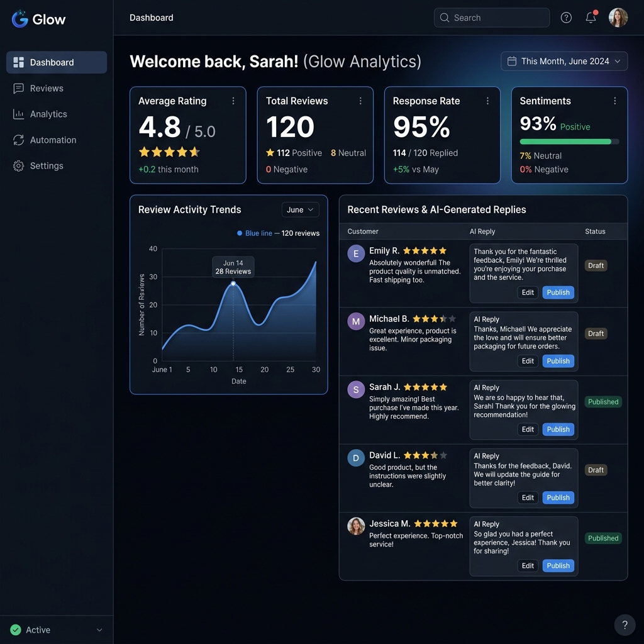The image size is (644, 644).
Task: Click the floating help button bottom corner
Action: point(625,625)
